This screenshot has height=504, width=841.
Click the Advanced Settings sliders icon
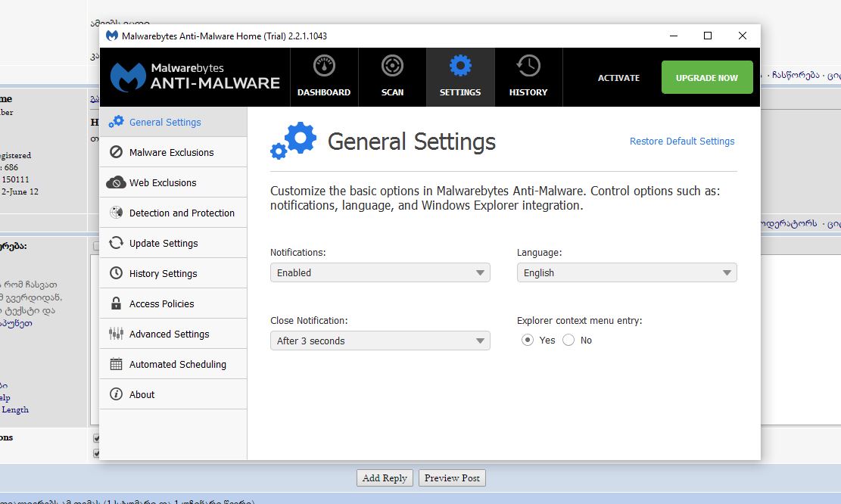click(116, 334)
